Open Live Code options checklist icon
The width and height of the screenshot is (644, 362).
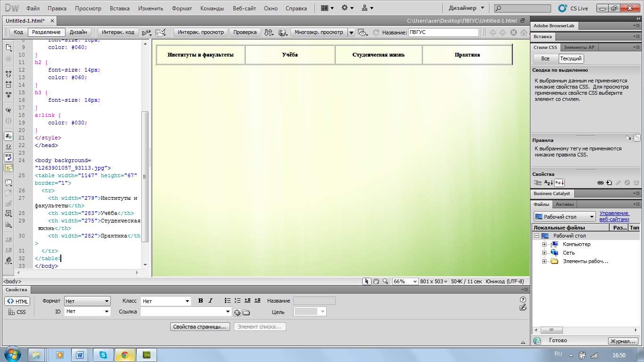[x=161, y=33]
